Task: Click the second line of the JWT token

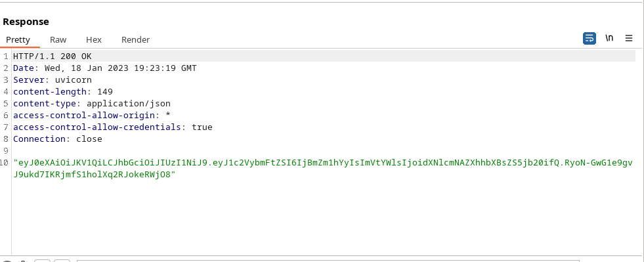Action: [95, 175]
